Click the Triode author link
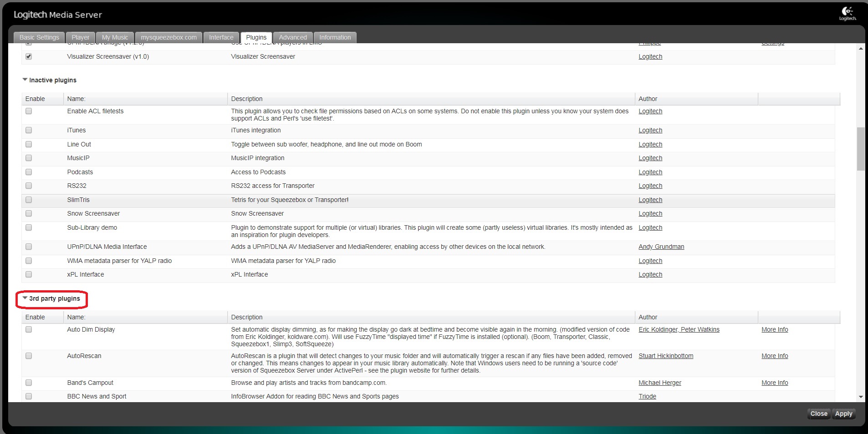The height and width of the screenshot is (434, 868). click(x=647, y=396)
